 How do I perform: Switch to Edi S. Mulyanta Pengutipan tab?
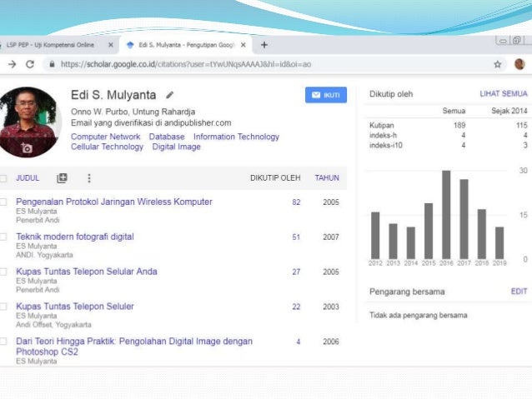coord(186,45)
